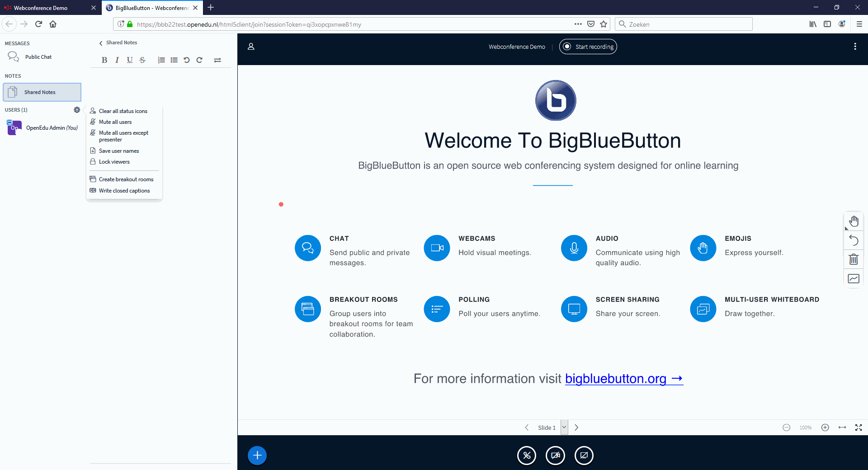The image size is (868, 470).
Task: Click the 100% zoom level indicator
Action: 806,428
